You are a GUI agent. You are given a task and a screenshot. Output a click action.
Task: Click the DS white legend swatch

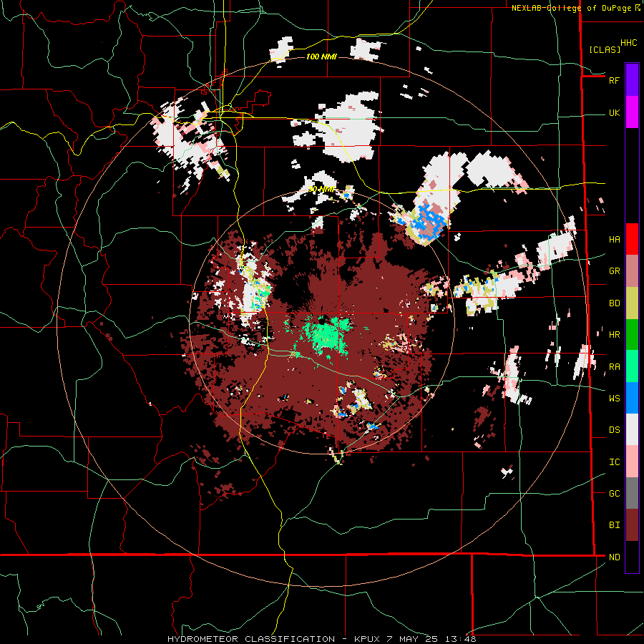click(x=632, y=429)
